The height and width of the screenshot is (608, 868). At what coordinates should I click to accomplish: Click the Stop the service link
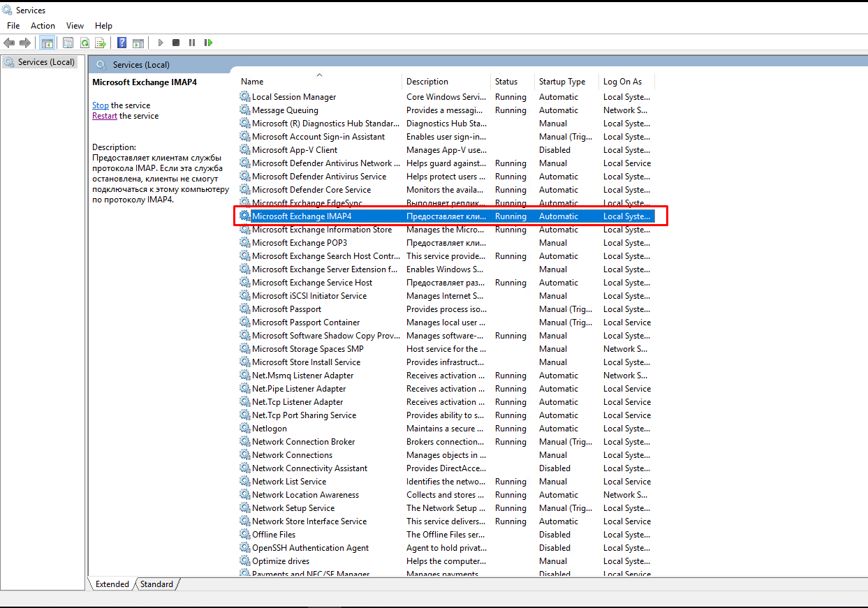[101, 105]
